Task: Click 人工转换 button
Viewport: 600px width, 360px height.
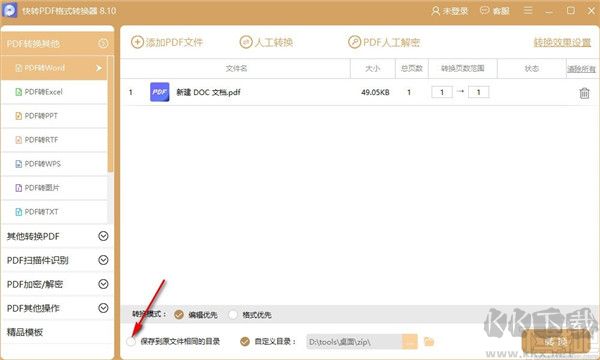Action: click(x=266, y=42)
